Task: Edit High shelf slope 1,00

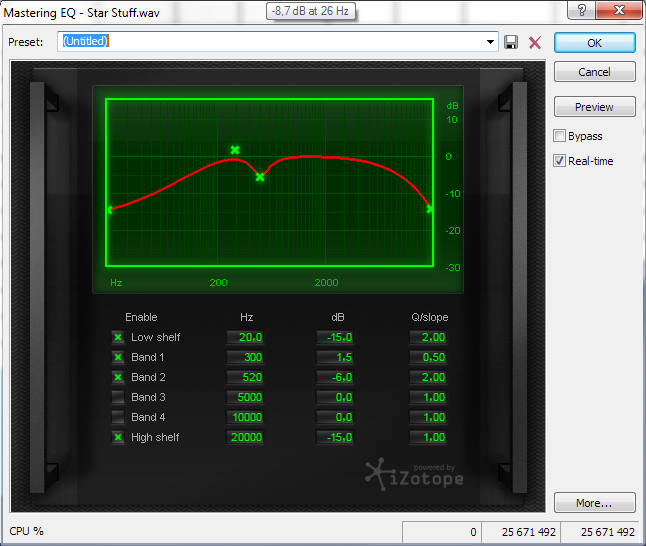Action: click(428, 437)
